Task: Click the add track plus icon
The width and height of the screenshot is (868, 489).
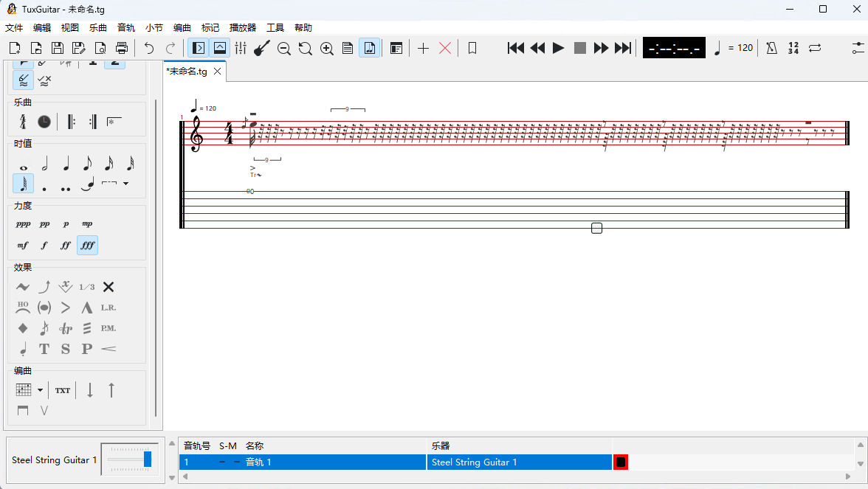Action: [423, 48]
